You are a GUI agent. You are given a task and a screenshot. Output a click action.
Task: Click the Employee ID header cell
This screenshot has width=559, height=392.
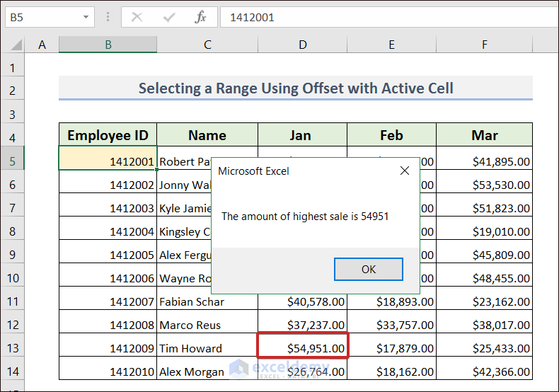point(108,134)
